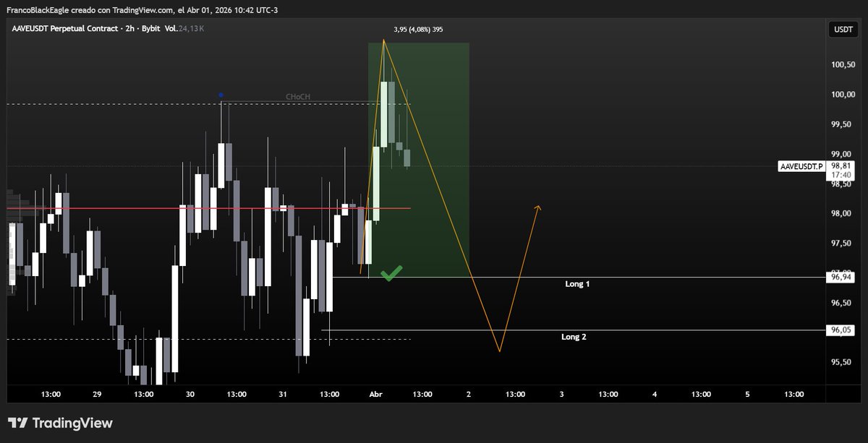Click the blue dot above the CHoCH high
Image resolution: width=868 pixels, height=443 pixels.
tap(221, 95)
